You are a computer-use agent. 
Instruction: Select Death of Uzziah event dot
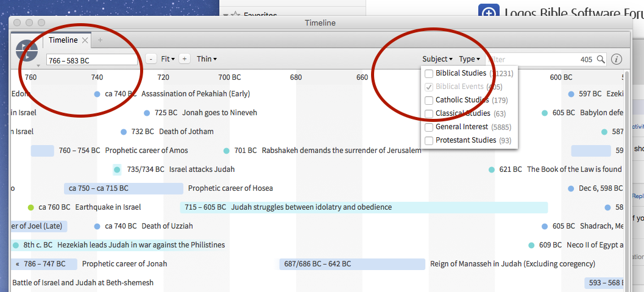[97, 226]
